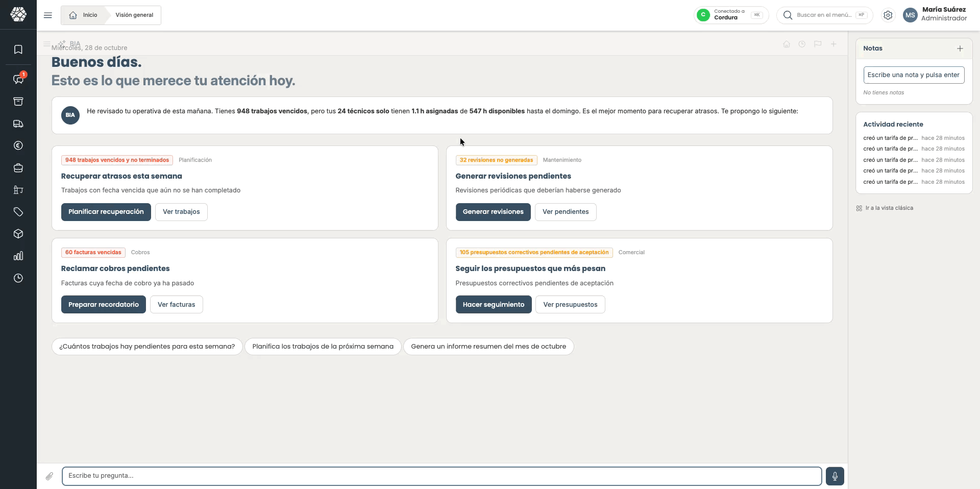Click Ver facturas button
This screenshot has height=489, width=980.
[176, 305]
